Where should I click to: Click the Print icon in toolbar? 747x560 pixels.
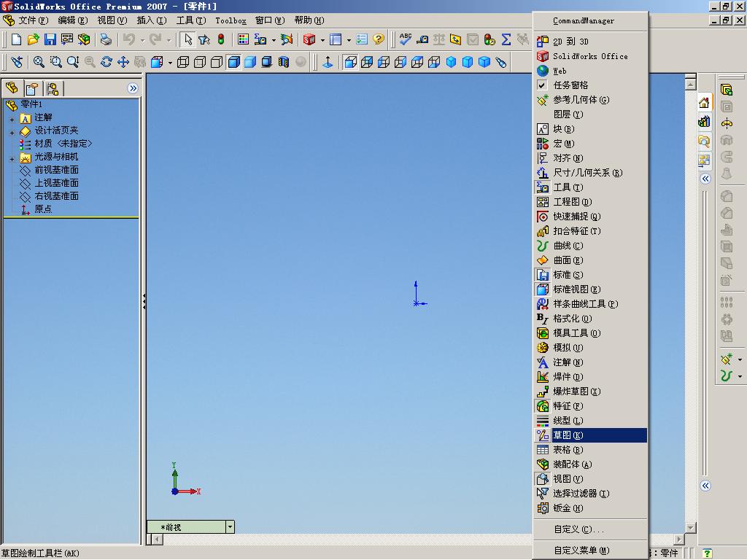[106, 39]
